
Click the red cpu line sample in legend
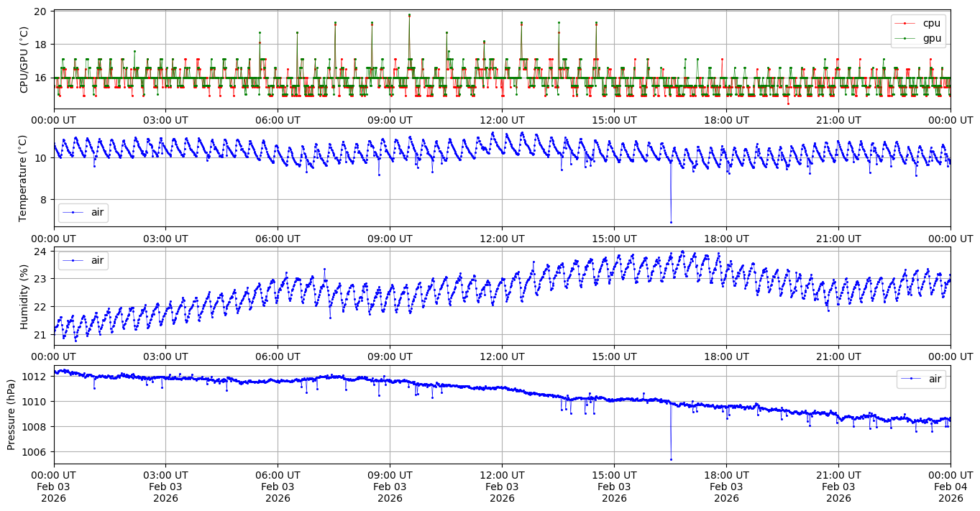click(x=905, y=24)
